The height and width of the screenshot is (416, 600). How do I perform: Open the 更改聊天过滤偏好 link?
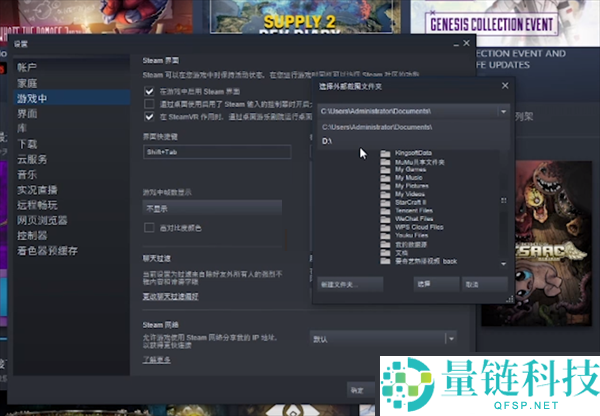click(x=170, y=297)
